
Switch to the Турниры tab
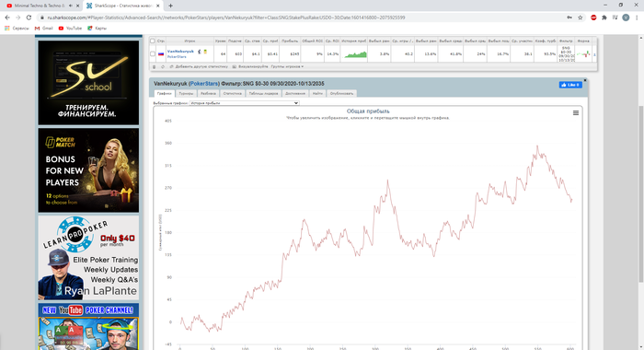pos(186,93)
